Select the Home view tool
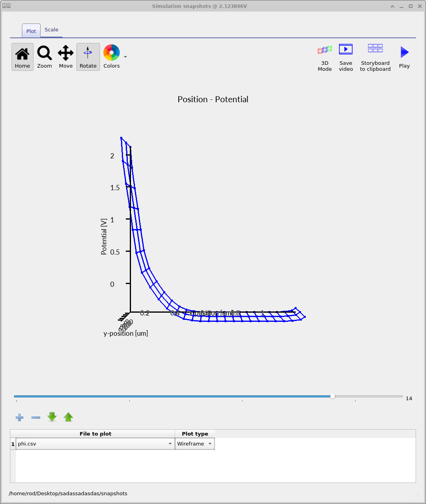 click(x=22, y=56)
